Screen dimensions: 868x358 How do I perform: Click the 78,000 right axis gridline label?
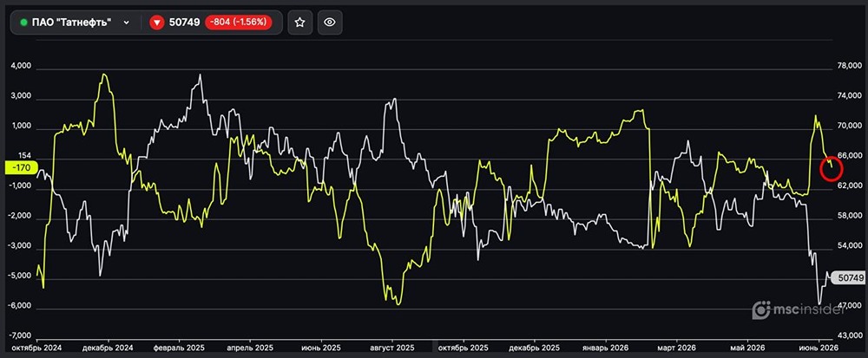pyautogui.click(x=849, y=68)
